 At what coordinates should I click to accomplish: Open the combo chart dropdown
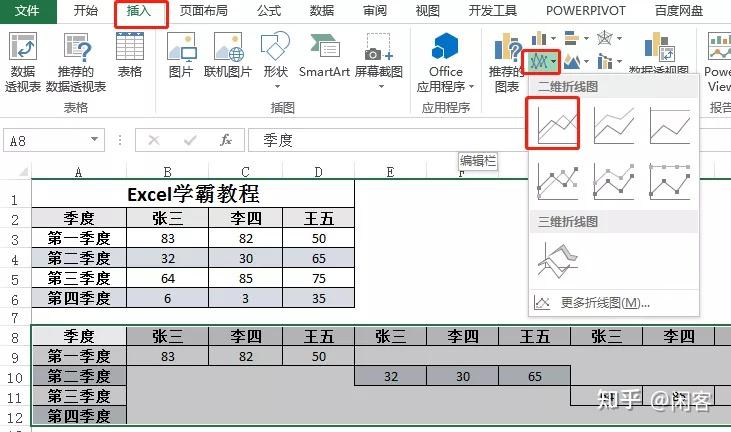click(x=609, y=61)
